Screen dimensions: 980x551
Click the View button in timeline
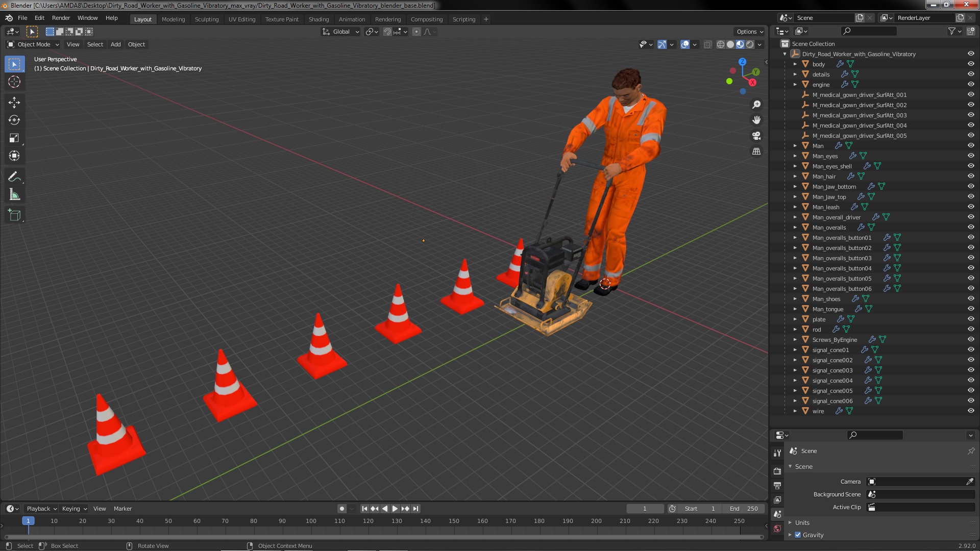point(100,509)
